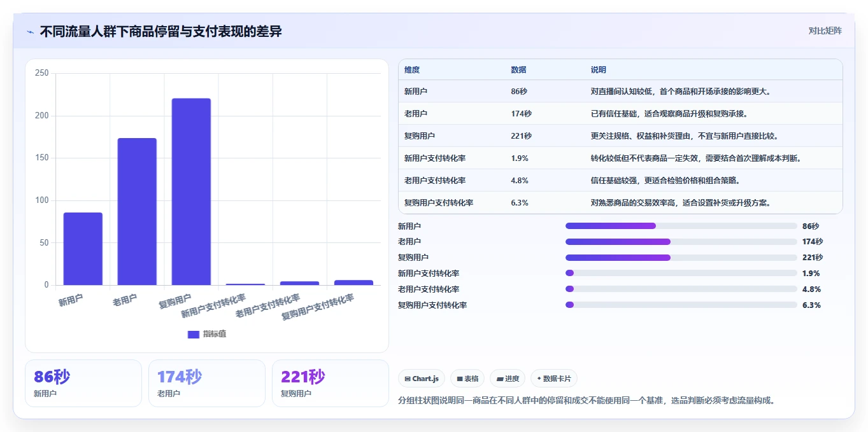Click the 复购用户 bar in the chart
868x432 pixels.
point(191,192)
